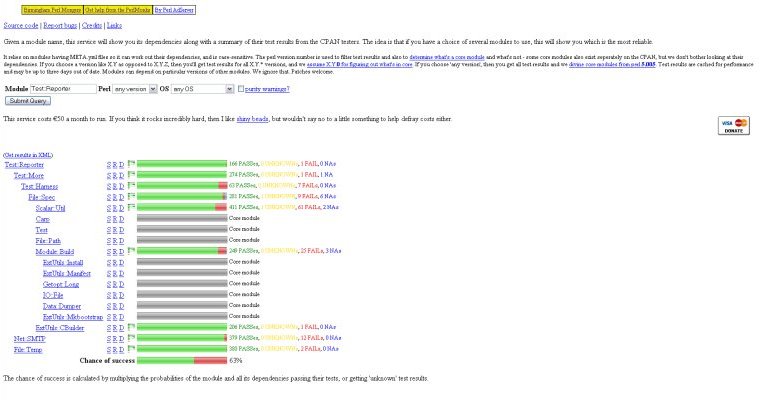Click the Visa/Mastercard Donate button
The height and width of the screenshot is (400, 760).
733,125
